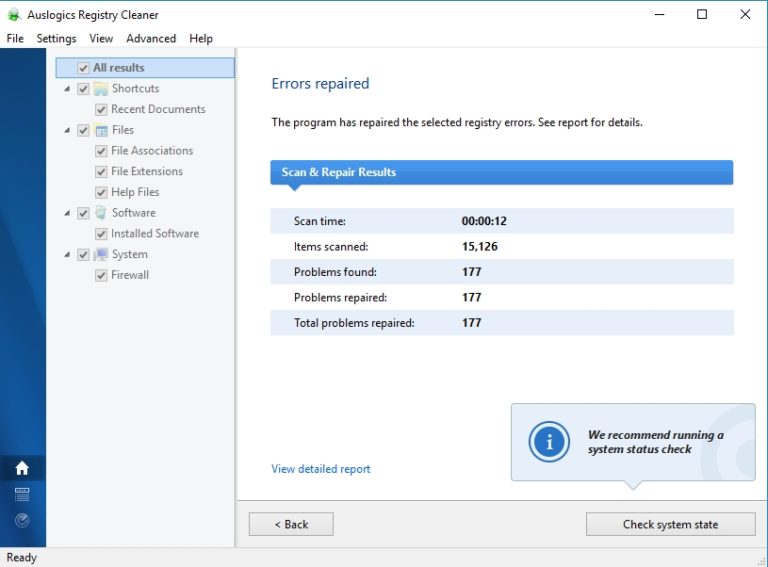Click the Errors repaired heading

pos(320,83)
